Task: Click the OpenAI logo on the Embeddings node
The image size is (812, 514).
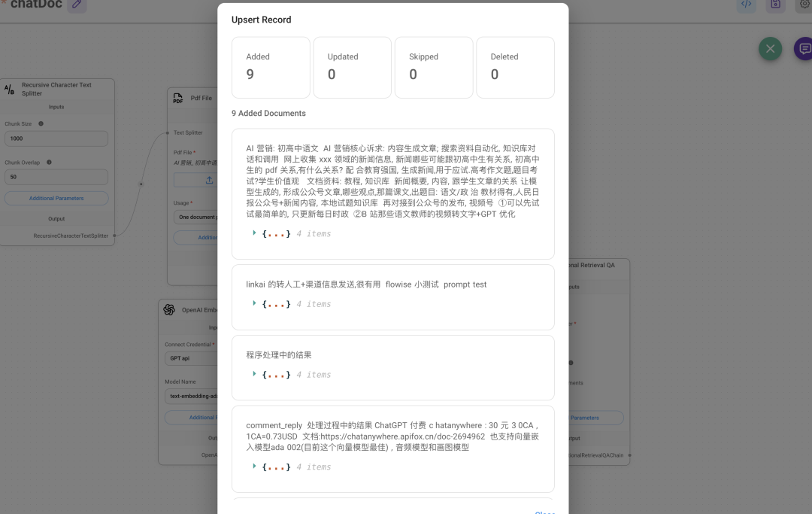Action: 168,309
